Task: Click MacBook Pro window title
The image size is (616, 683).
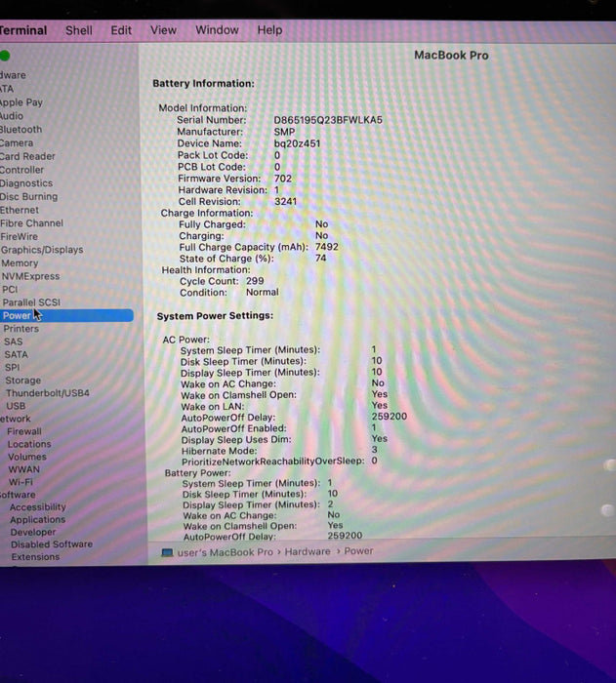Action: tap(451, 56)
